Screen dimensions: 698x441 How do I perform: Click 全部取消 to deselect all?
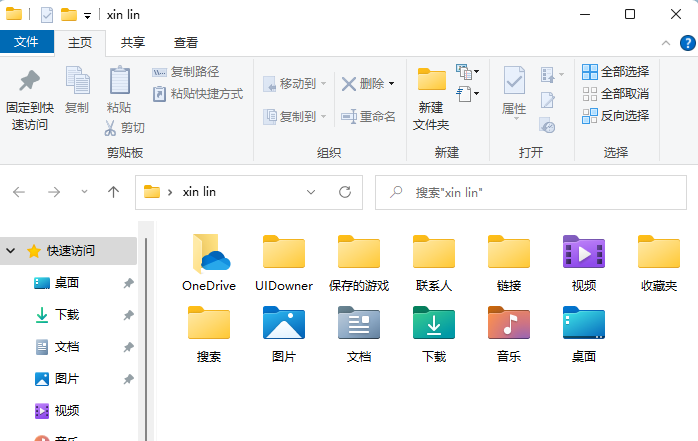616,93
